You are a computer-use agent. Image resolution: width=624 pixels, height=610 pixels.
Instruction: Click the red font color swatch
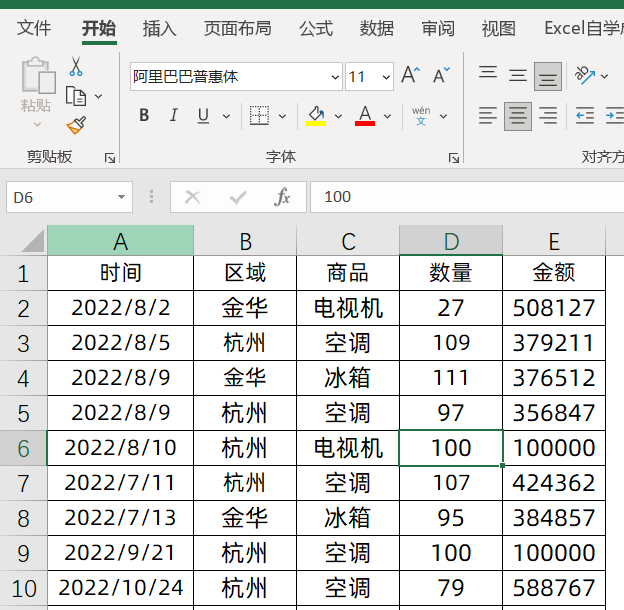(365, 123)
